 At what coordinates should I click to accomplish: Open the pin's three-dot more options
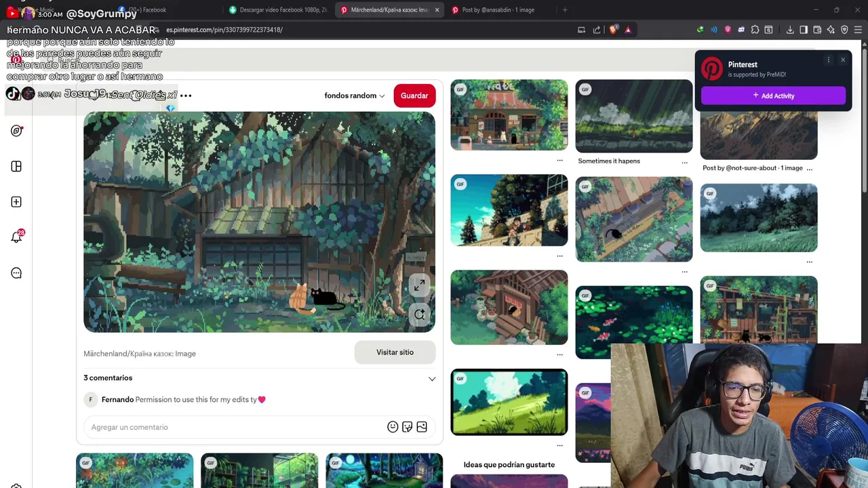coord(186,96)
